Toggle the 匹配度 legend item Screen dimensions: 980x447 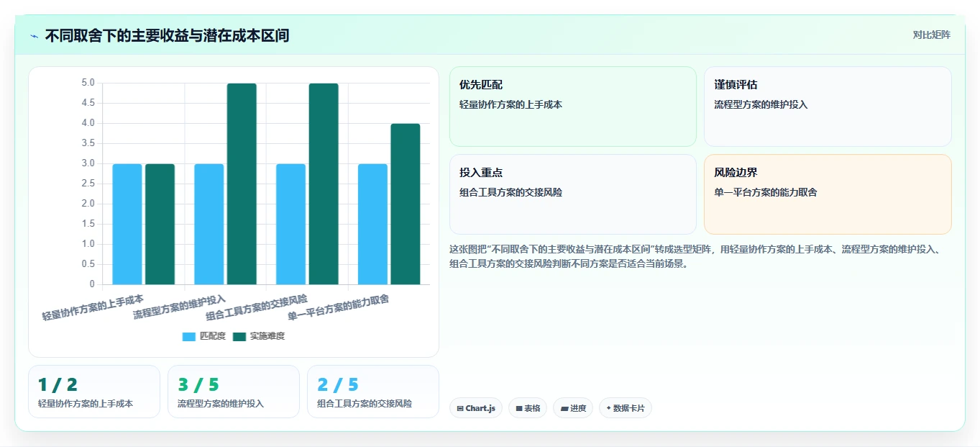[x=204, y=336]
